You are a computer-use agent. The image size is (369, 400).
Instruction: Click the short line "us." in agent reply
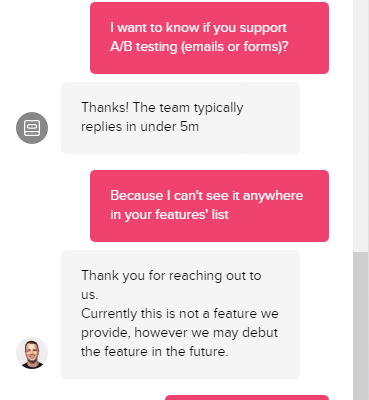(x=90, y=295)
